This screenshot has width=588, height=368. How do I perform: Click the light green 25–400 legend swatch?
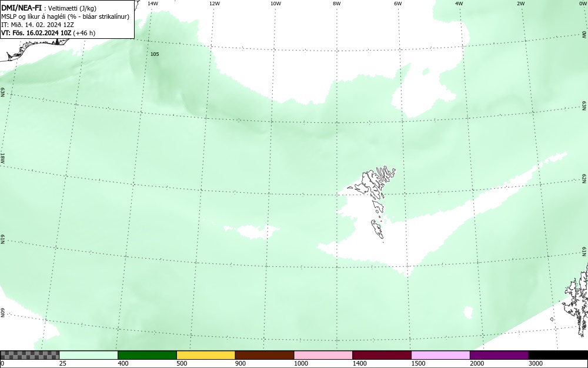(89, 355)
